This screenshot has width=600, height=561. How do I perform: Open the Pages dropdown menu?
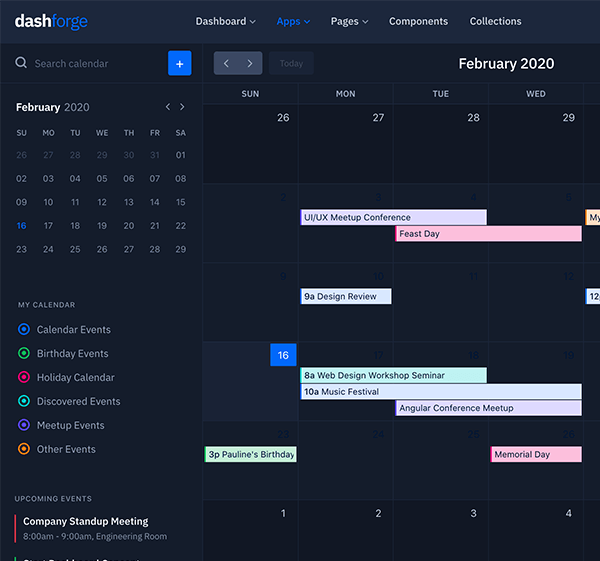(x=349, y=21)
